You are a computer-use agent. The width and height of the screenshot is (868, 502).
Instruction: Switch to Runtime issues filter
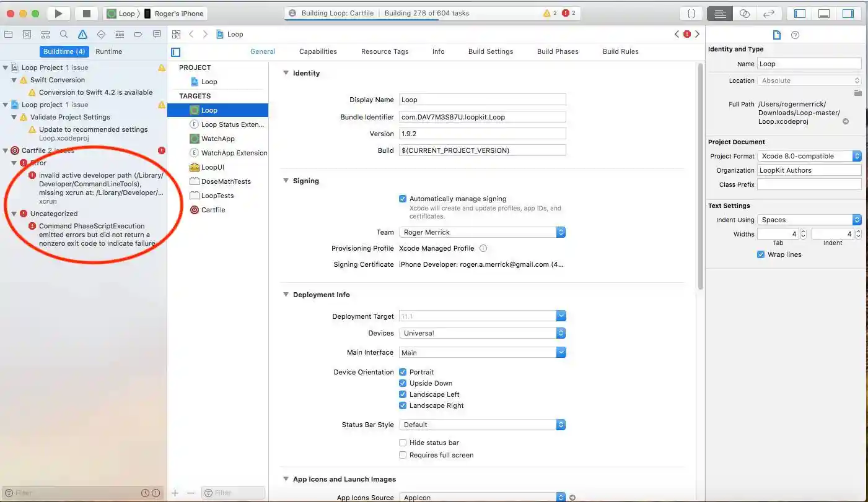point(108,51)
